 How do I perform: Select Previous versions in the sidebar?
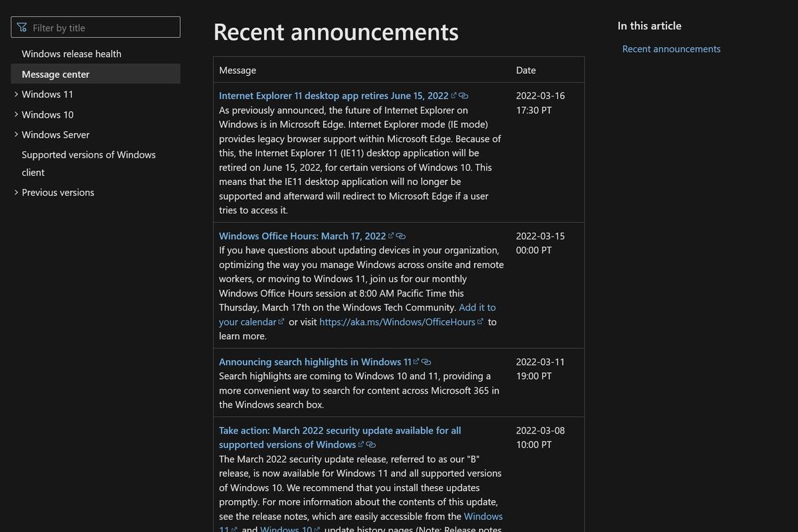[x=58, y=192]
